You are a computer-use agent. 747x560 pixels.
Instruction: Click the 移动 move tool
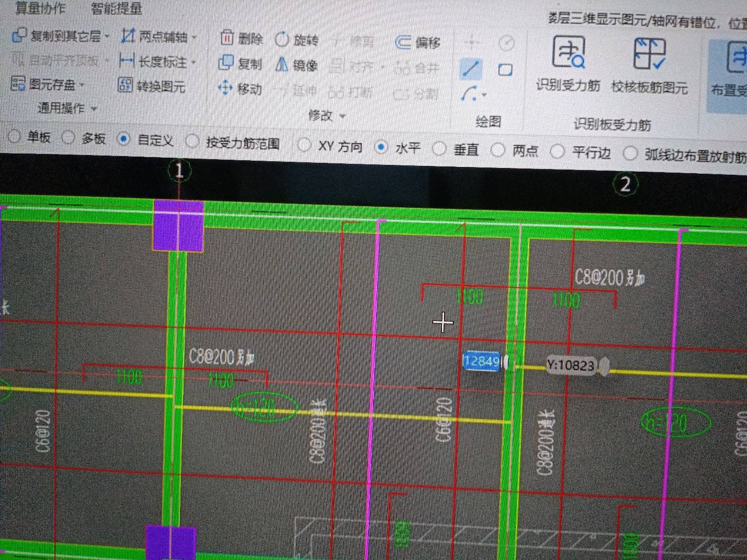coord(240,89)
